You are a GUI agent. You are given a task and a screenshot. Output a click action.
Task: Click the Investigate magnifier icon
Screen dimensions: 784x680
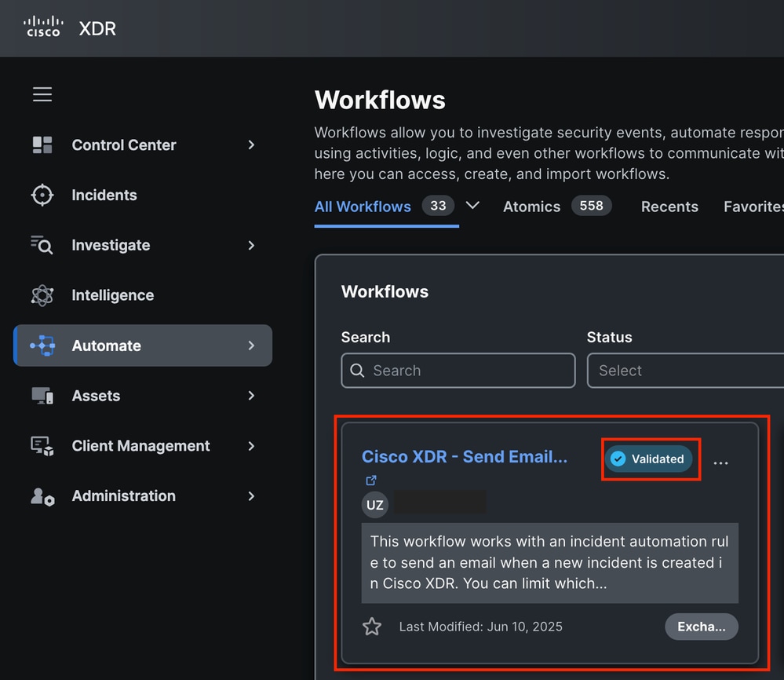(42, 245)
